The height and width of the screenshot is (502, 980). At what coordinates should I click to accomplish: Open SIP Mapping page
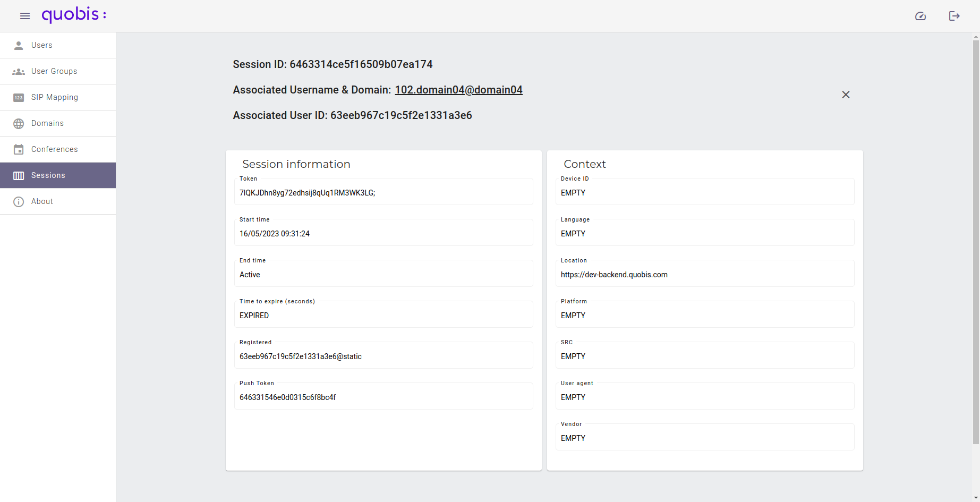[x=58, y=97]
